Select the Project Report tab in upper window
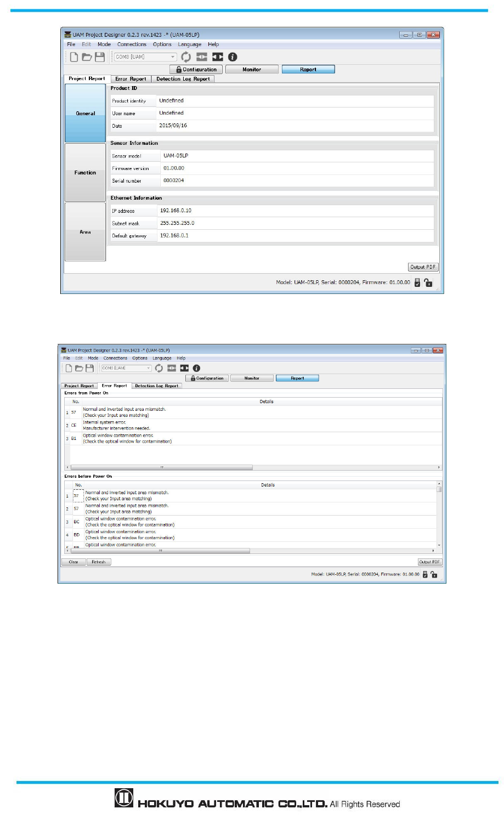The width and height of the screenshot is (504, 820). (x=87, y=78)
